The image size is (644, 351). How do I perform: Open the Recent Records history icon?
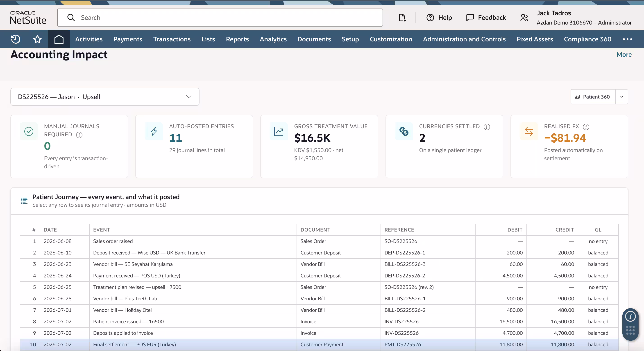tap(16, 39)
